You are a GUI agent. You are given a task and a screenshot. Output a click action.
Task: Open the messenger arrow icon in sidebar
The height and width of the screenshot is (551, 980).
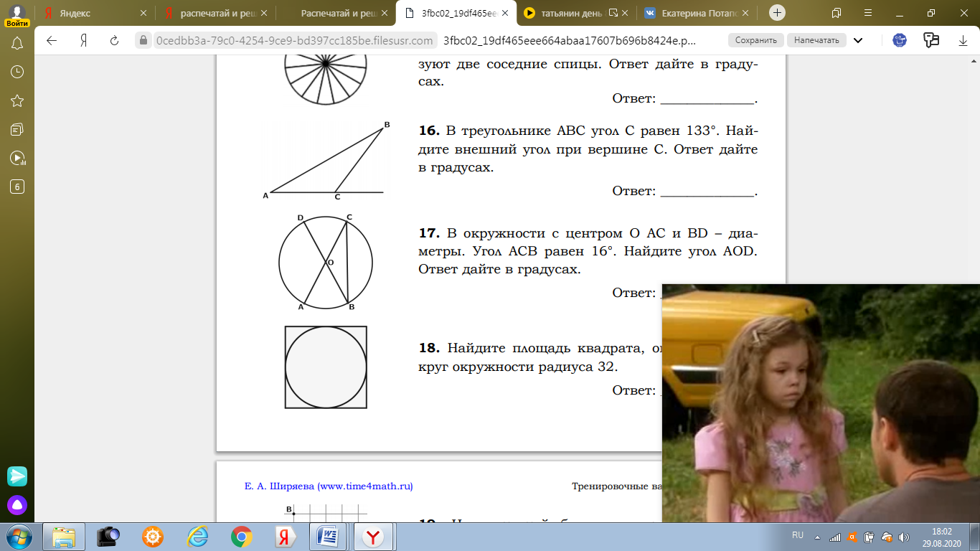pyautogui.click(x=17, y=476)
